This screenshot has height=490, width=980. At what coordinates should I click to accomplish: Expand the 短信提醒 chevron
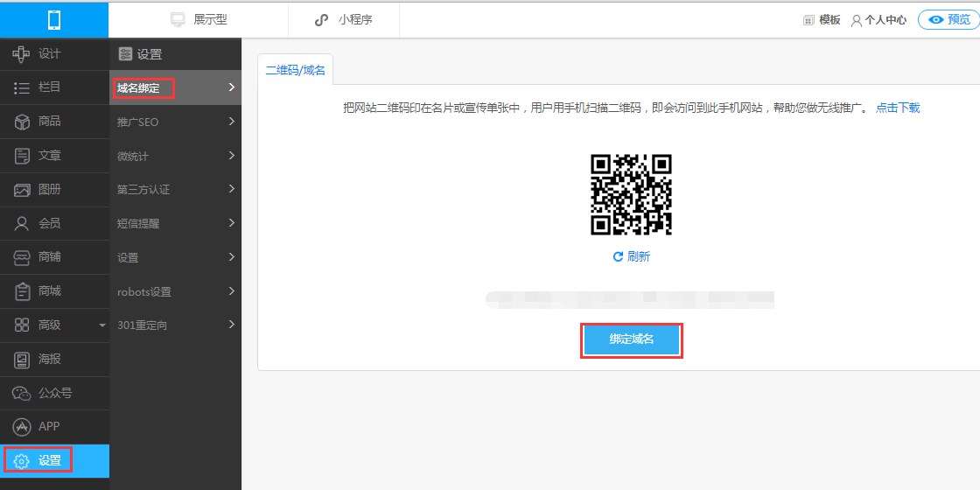tap(231, 222)
